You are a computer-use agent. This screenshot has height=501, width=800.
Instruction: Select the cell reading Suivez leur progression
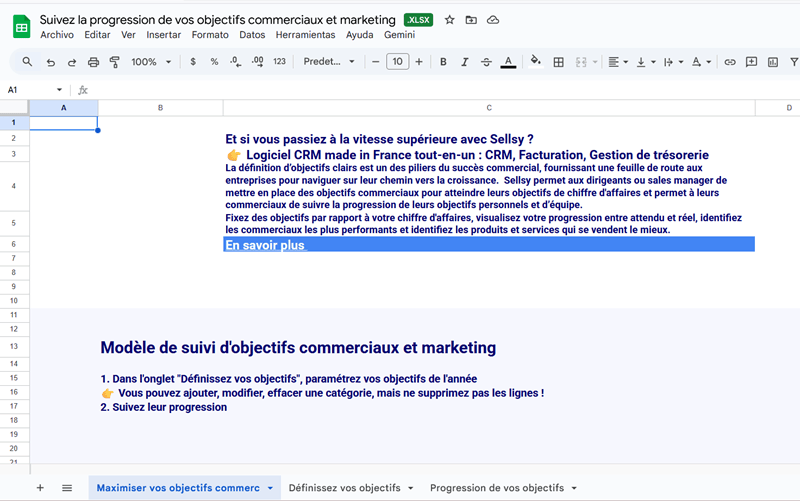click(x=163, y=407)
